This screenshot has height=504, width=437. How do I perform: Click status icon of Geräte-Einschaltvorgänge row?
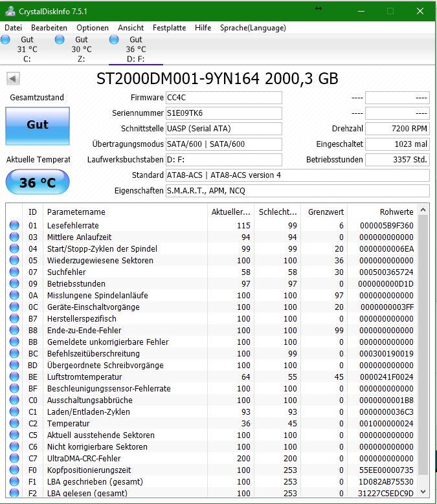14,307
